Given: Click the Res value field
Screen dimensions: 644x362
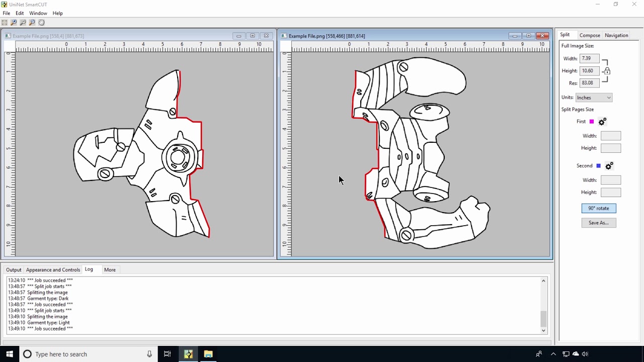Looking at the screenshot, I should 589,83.
